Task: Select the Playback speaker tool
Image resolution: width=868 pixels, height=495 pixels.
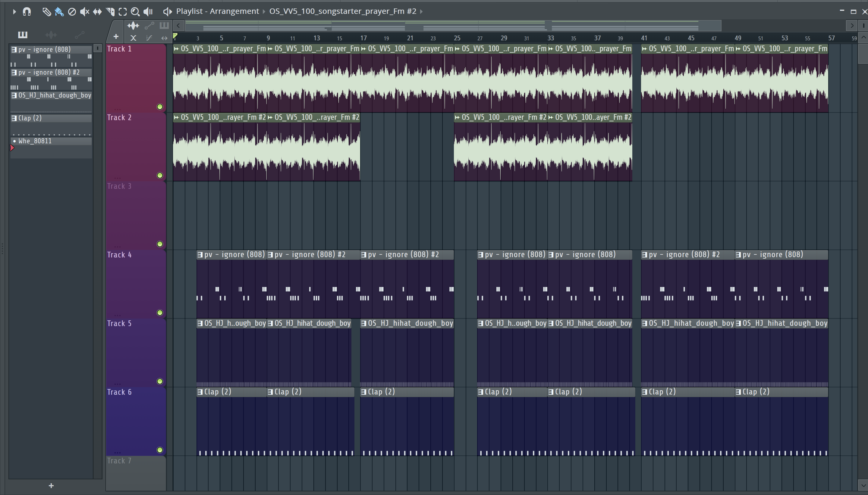Action: (148, 12)
